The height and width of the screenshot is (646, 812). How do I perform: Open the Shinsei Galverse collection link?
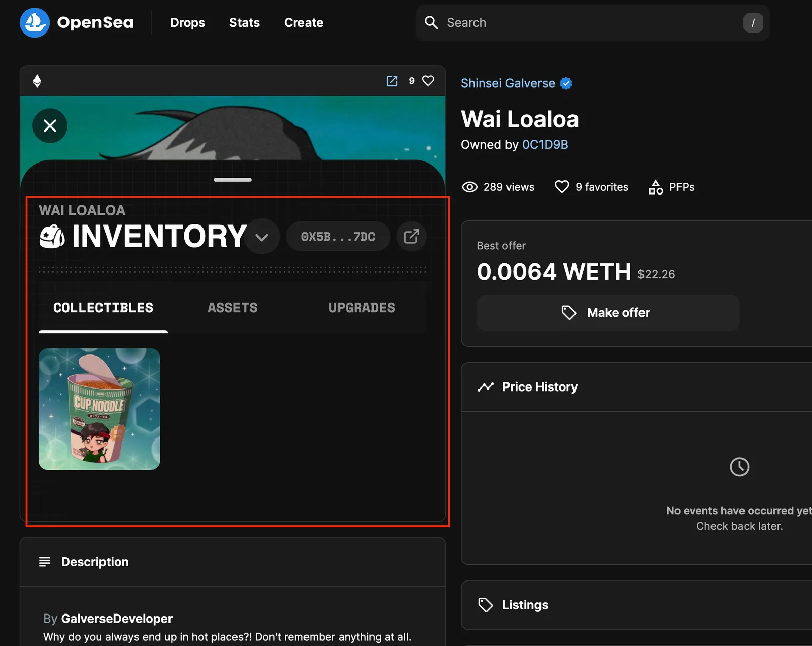[x=508, y=83]
